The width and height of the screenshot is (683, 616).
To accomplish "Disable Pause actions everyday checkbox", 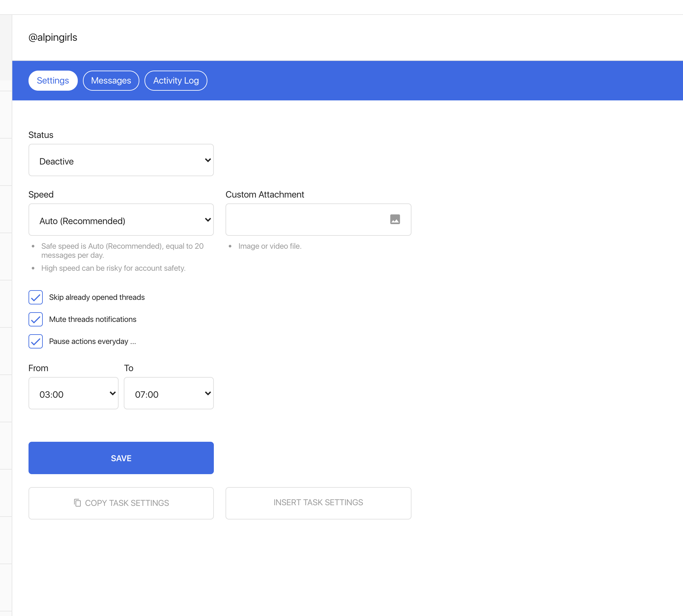I will [x=36, y=341].
